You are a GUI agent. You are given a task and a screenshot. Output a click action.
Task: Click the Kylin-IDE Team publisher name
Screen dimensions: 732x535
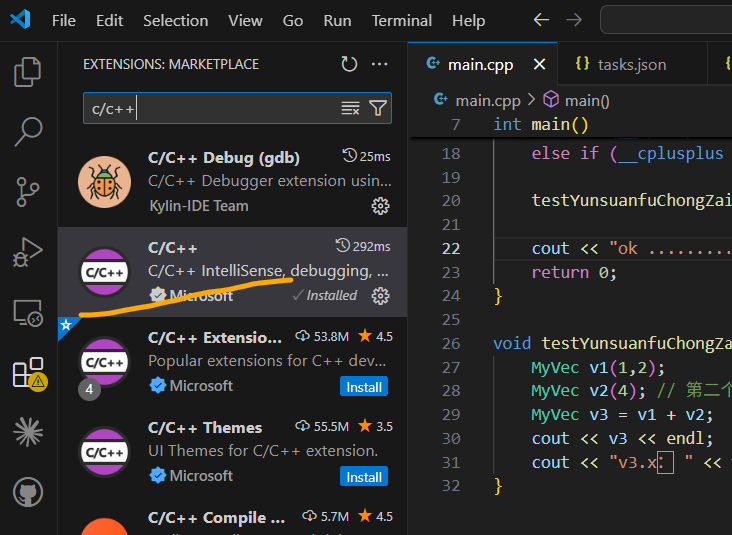tap(199, 206)
